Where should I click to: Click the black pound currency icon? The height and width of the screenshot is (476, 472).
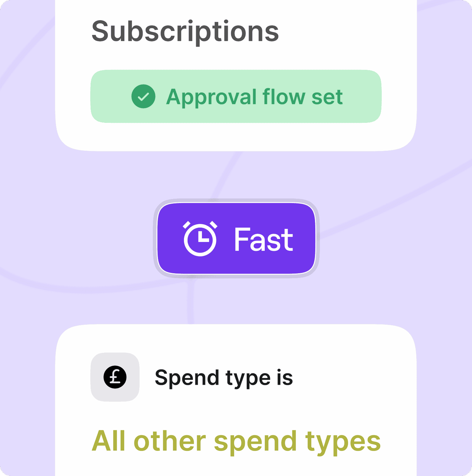(115, 377)
